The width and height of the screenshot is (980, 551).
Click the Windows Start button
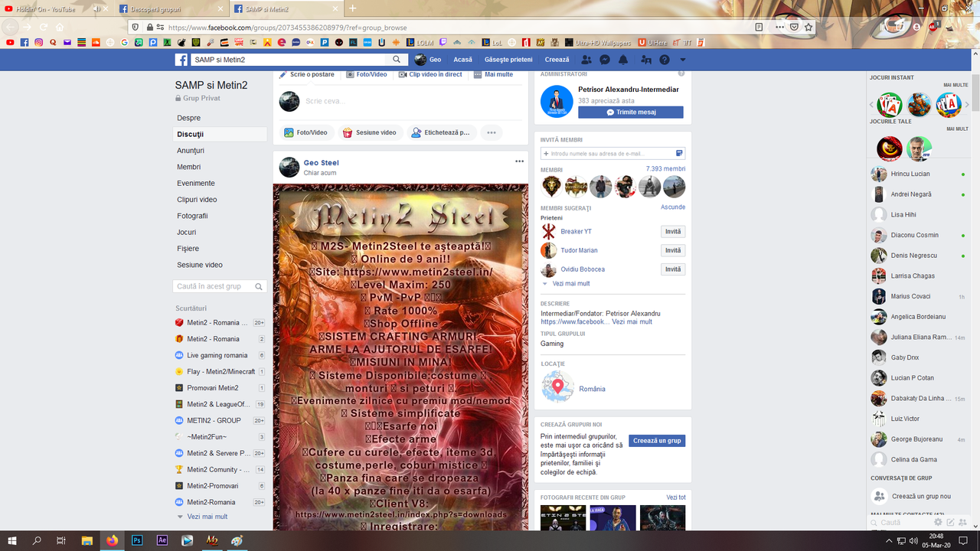click(x=13, y=540)
